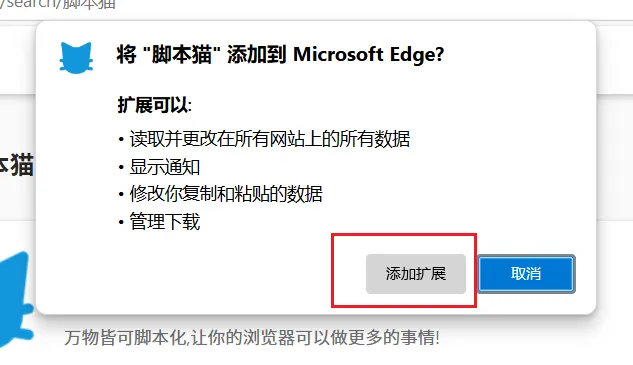Click the bullet before 读取并更改 permission

(x=121, y=139)
